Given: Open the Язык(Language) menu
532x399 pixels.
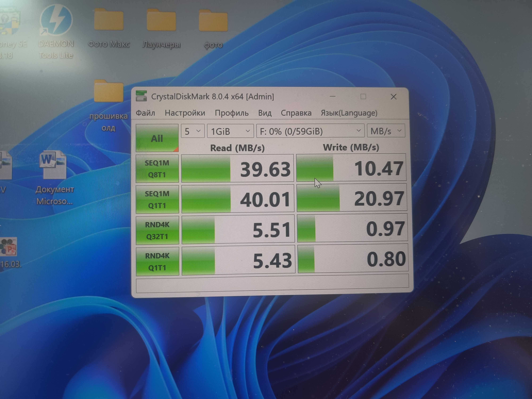Looking at the screenshot, I should coord(349,113).
